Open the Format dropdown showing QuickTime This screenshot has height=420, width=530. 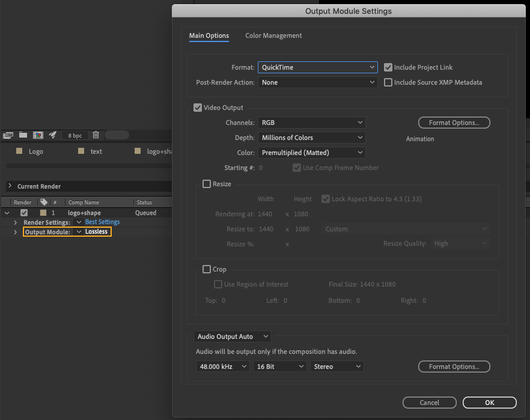click(x=317, y=67)
